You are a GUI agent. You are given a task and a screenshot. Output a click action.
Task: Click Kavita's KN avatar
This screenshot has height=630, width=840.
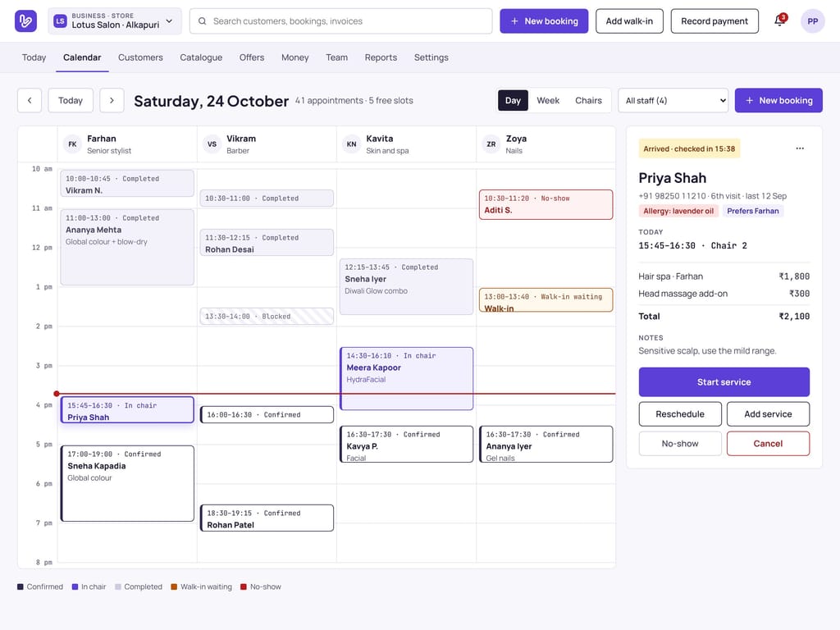[351, 144]
